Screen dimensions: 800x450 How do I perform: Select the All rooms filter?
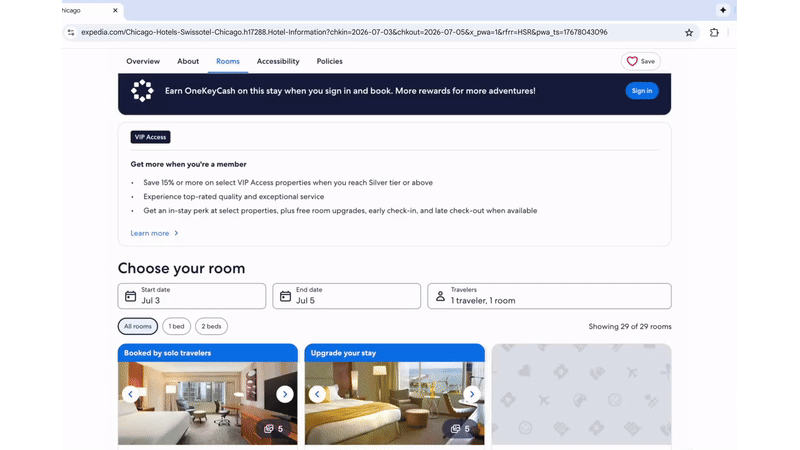click(x=138, y=326)
